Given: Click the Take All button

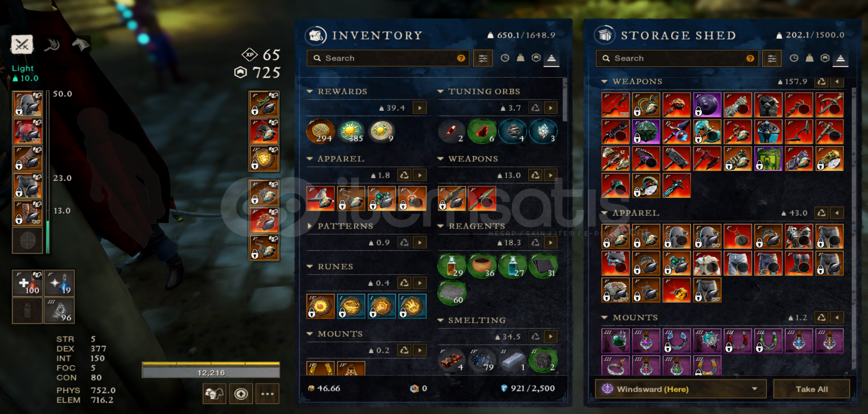Looking at the screenshot, I should click(811, 389).
